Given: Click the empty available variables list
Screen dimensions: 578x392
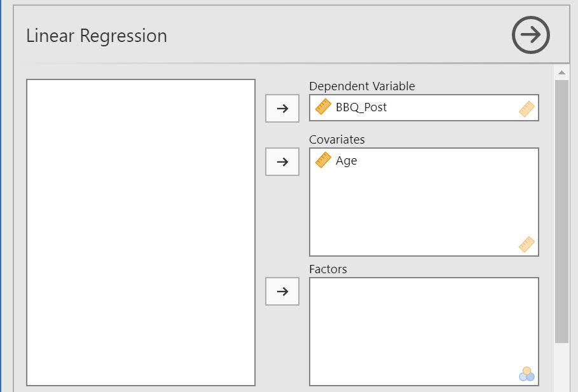Looking at the screenshot, I should (141, 232).
